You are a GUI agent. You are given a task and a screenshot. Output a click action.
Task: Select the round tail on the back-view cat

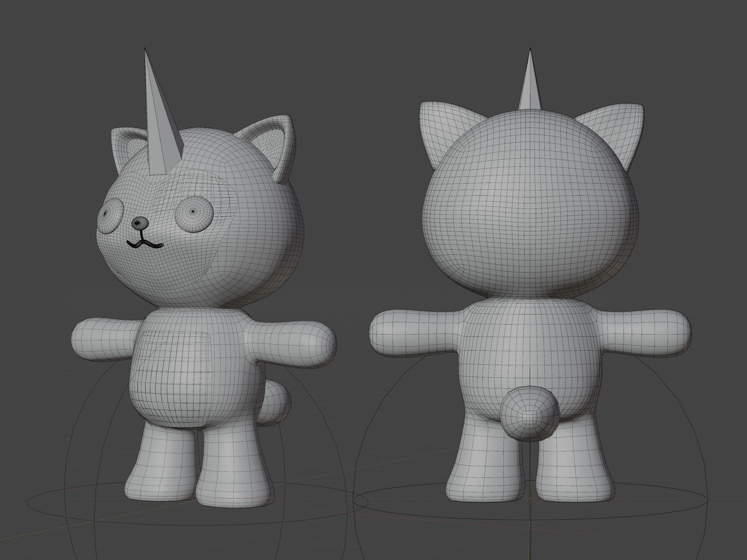[529, 413]
